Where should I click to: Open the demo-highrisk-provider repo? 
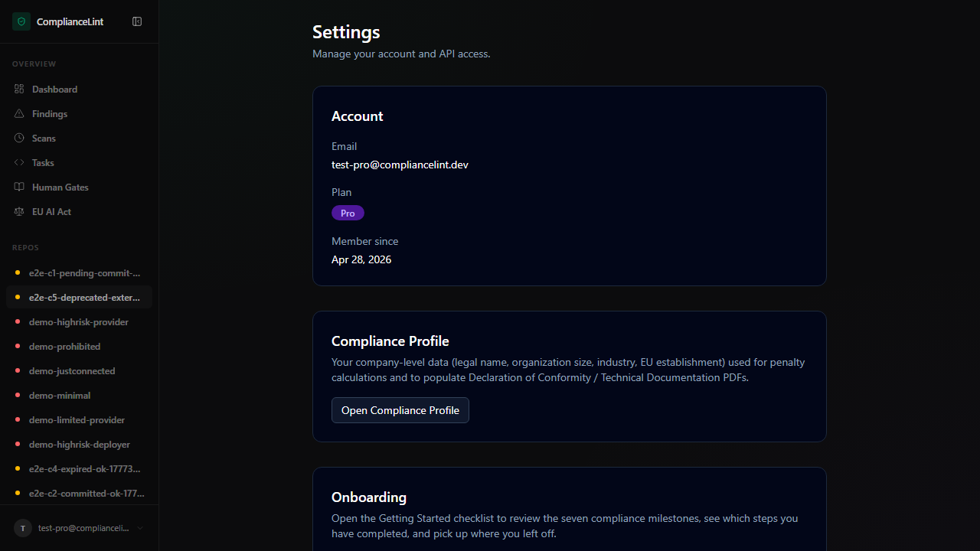78,322
